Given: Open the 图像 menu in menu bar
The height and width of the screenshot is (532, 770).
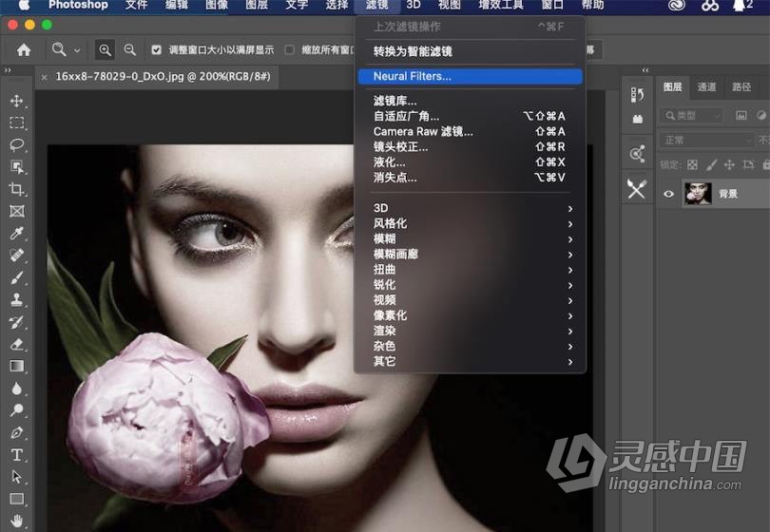Looking at the screenshot, I should point(217,5).
